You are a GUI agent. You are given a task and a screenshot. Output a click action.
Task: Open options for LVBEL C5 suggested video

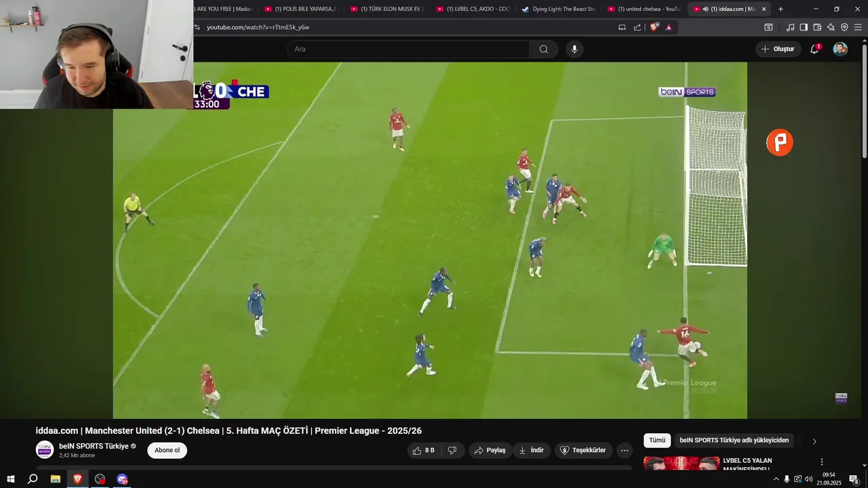pyautogui.click(x=822, y=462)
